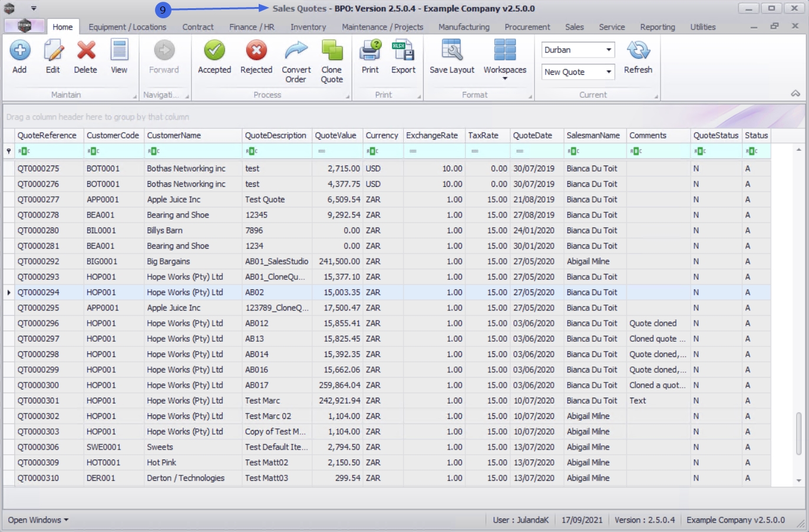This screenshot has width=809, height=532.
Task: Sort by the QuoteValue column header
Action: tap(335, 136)
